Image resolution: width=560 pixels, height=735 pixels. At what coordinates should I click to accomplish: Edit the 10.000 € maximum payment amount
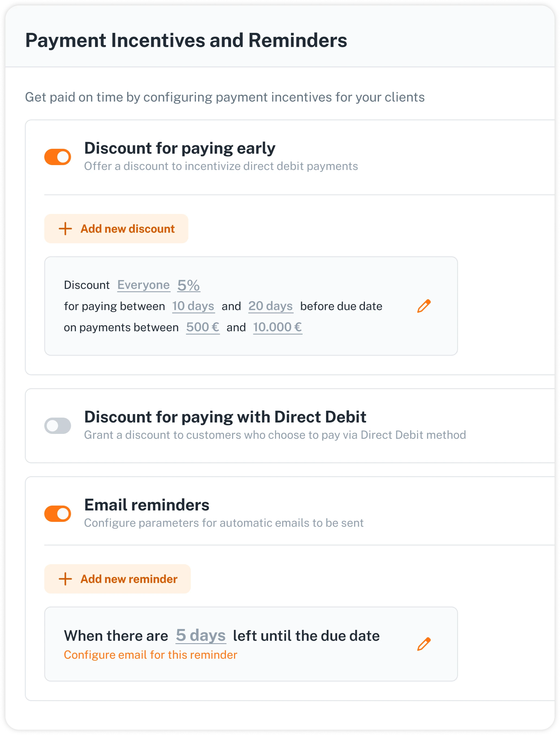pos(278,327)
